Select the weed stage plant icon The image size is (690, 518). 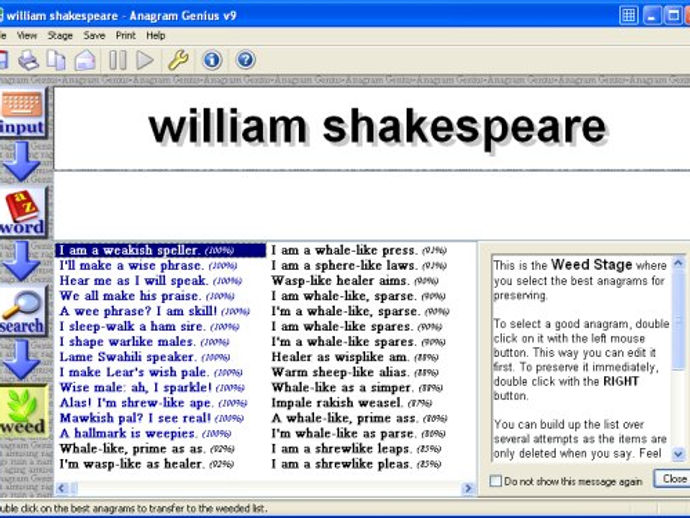pos(23,411)
